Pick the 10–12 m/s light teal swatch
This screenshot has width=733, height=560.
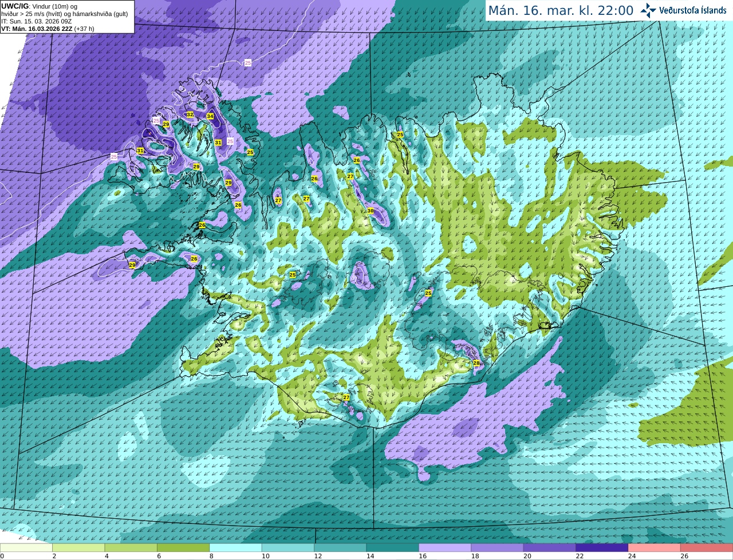click(x=288, y=547)
